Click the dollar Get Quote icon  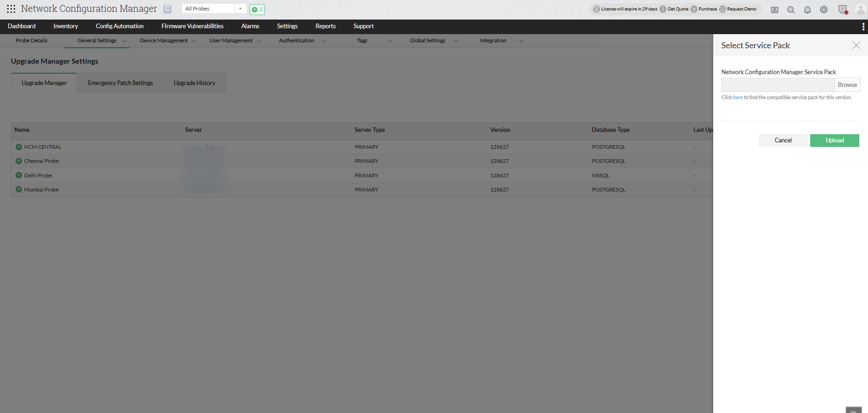pos(663,9)
